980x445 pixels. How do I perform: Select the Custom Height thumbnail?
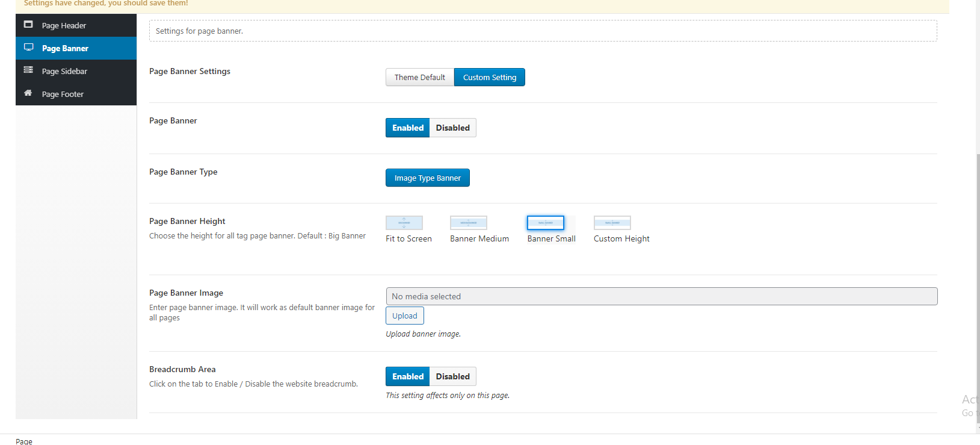pos(612,223)
